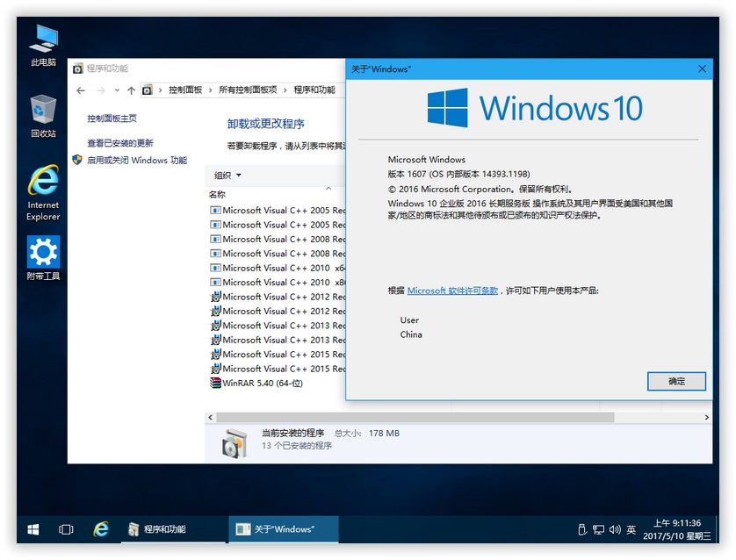Image resolution: width=736 pixels, height=560 pixels.
Task: Click the back arrow in 程序和功能 window
Action: 81,90
